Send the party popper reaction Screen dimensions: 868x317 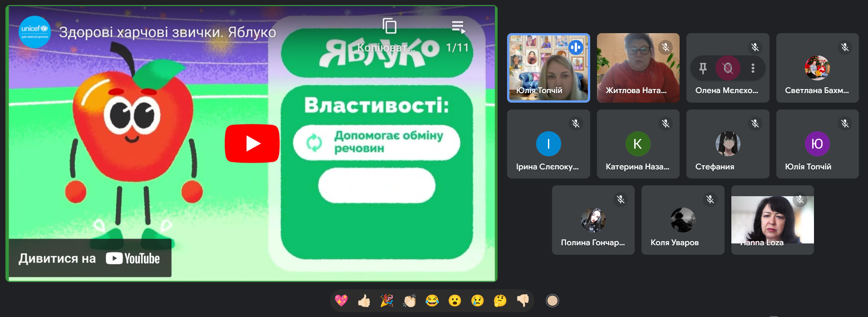tap(387, 301)
